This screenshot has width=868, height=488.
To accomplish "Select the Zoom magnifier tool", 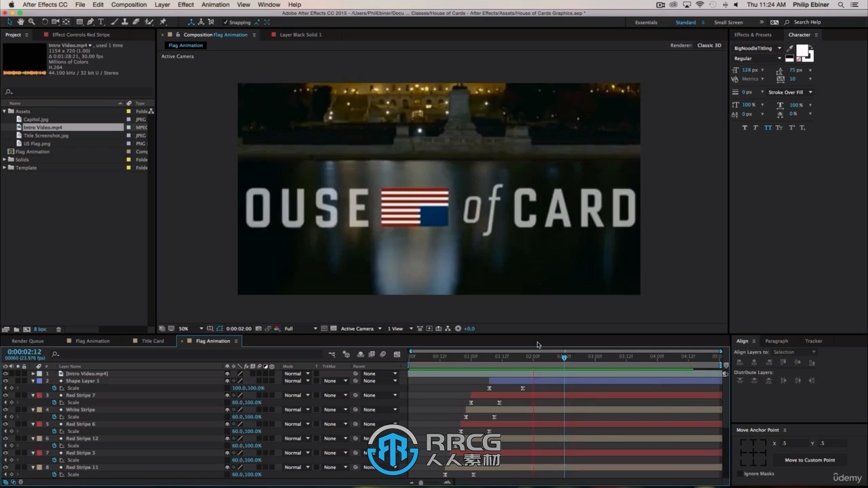I will pyautogui.click(x=31, y=22).
